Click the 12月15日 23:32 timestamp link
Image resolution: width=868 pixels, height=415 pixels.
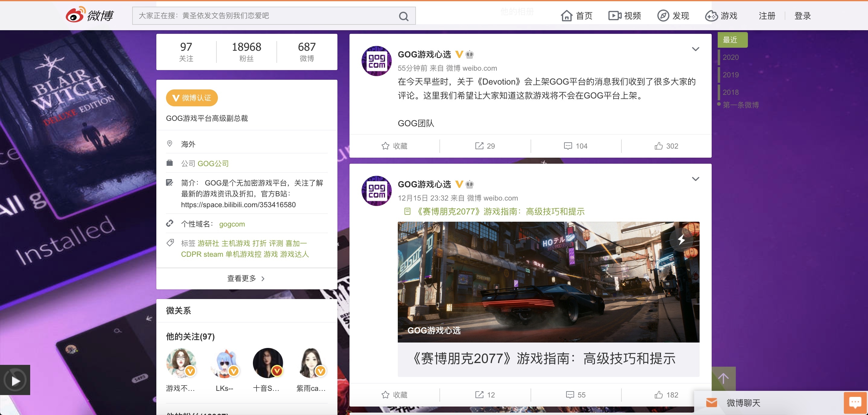(423, 198)
